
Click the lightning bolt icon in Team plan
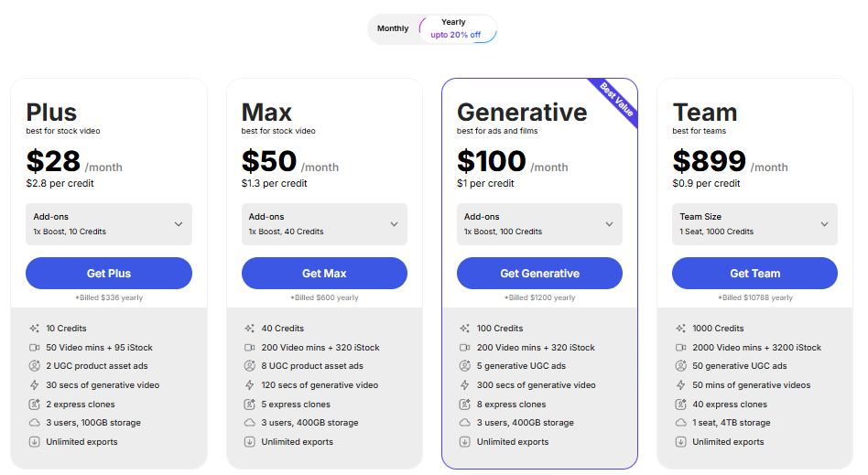[680, 385]
